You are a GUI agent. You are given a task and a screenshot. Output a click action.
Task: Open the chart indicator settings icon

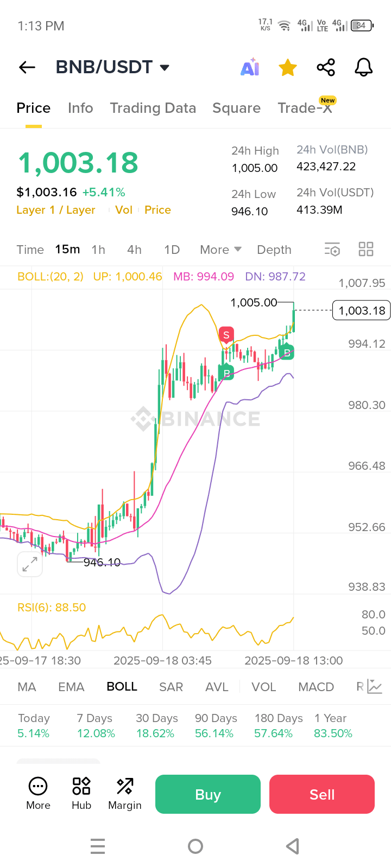click(332, 250)
